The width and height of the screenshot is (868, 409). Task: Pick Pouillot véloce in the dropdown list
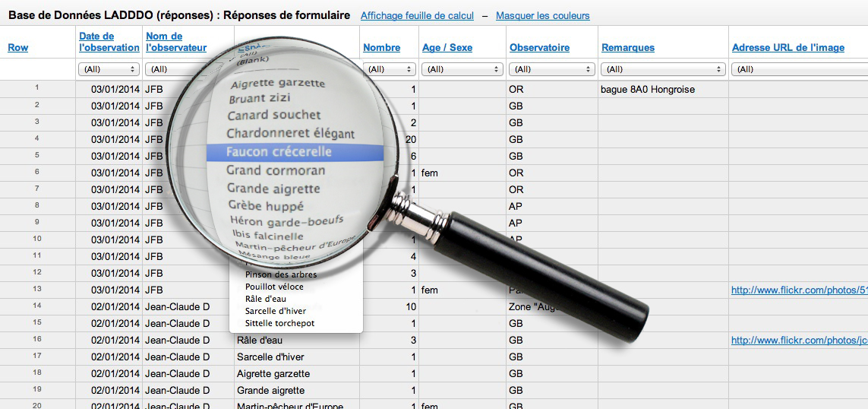coord(274,287)
